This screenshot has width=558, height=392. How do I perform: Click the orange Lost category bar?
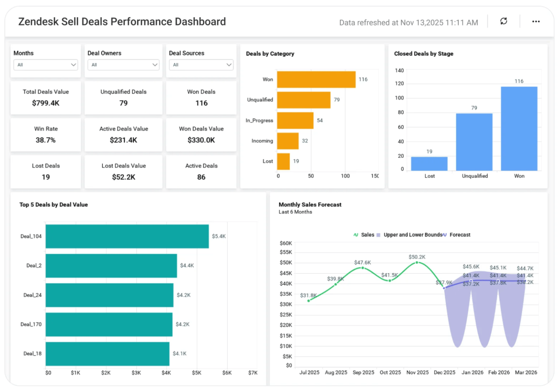[283, 161]
